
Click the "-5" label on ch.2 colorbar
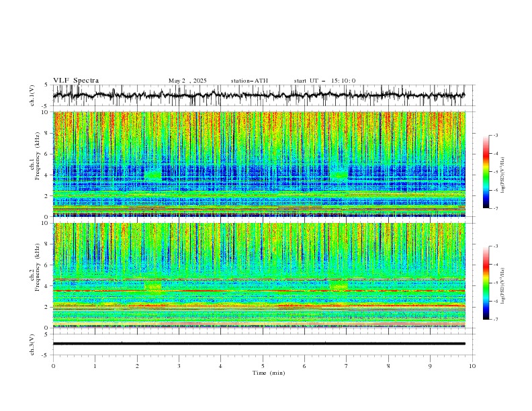coord(495,283)
